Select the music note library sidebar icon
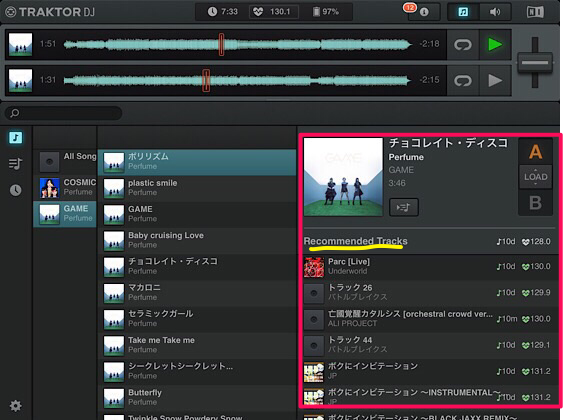Viewport: 563px width, 420px height. coord(15,137)
